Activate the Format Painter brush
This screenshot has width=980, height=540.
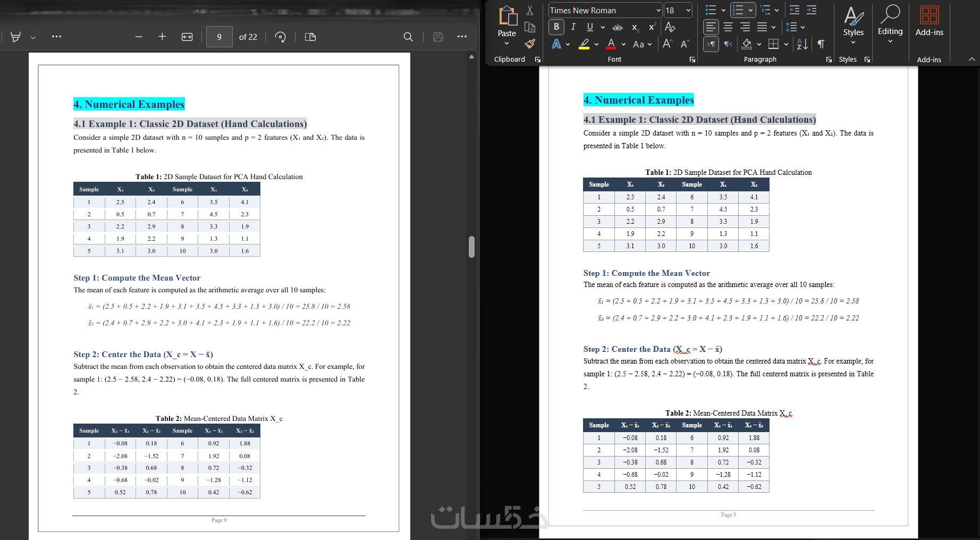[x=530, y=44]
